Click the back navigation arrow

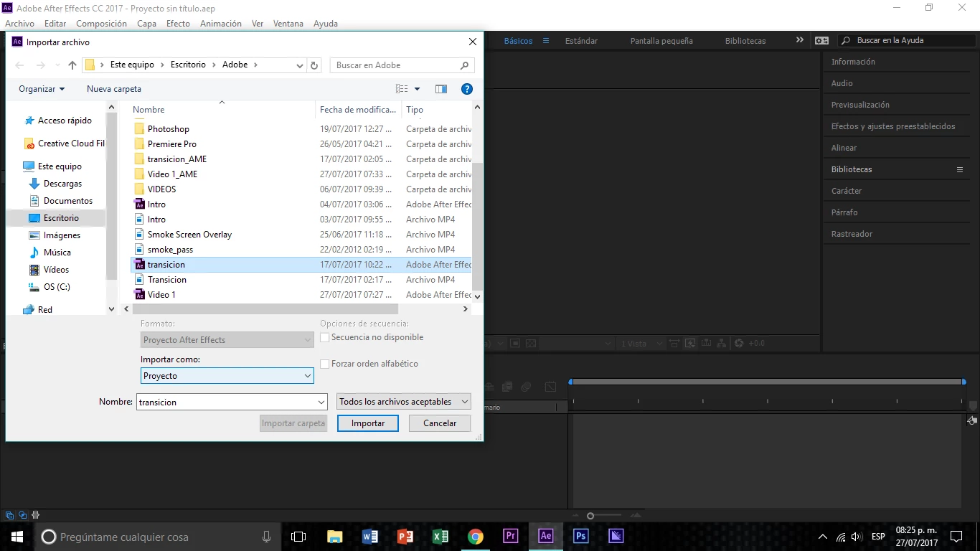pyautogui.click(x=19, y=65)
